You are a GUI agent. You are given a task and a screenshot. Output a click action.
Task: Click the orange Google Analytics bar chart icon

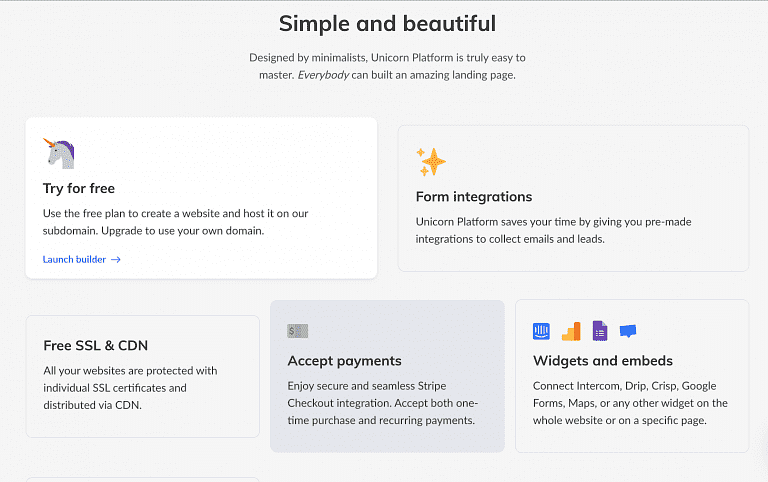[x=571, y=331]
